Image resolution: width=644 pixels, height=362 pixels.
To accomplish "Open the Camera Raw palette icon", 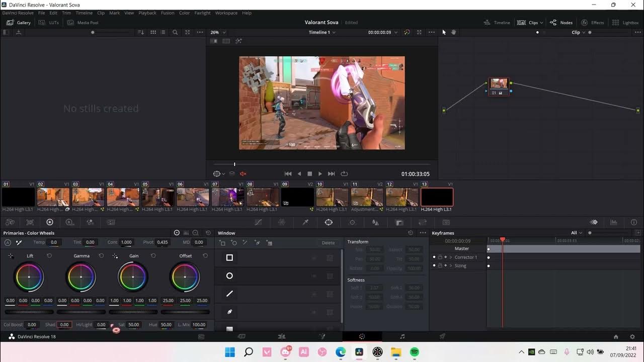I will tap(10, 222).
